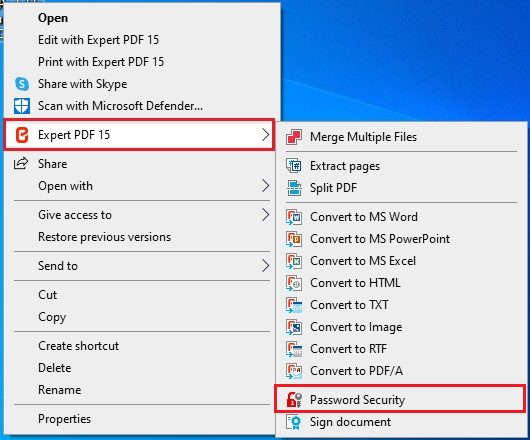Open the Properties entry
Viewport: 530px width, 440px height.
[x=65, y=419]
